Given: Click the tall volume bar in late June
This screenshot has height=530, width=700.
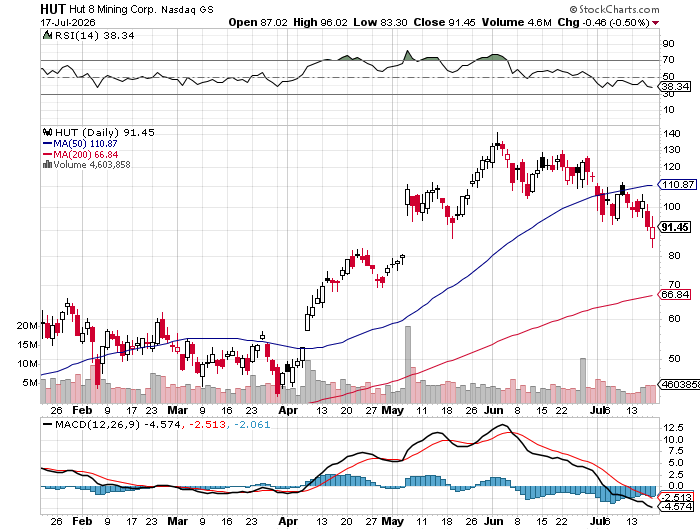Looking at the screenshot, I should (x=583, y=380).
